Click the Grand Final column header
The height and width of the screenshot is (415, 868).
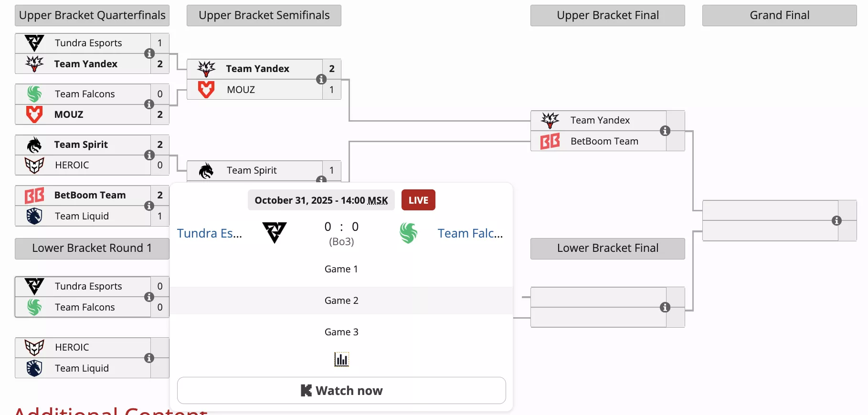pos(779,15)
